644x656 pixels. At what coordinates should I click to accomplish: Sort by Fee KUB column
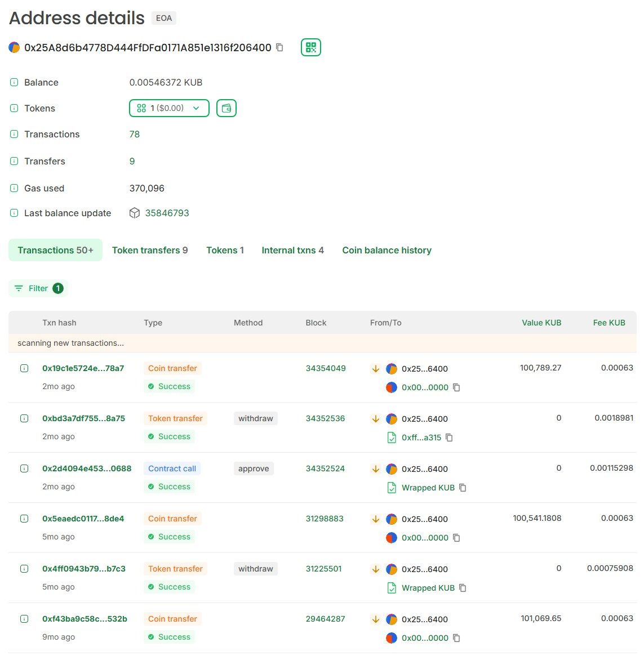(609, 323)
